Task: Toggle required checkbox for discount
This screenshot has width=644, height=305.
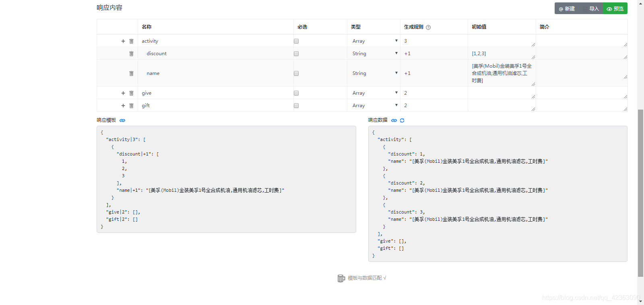Action: (296, 54)
